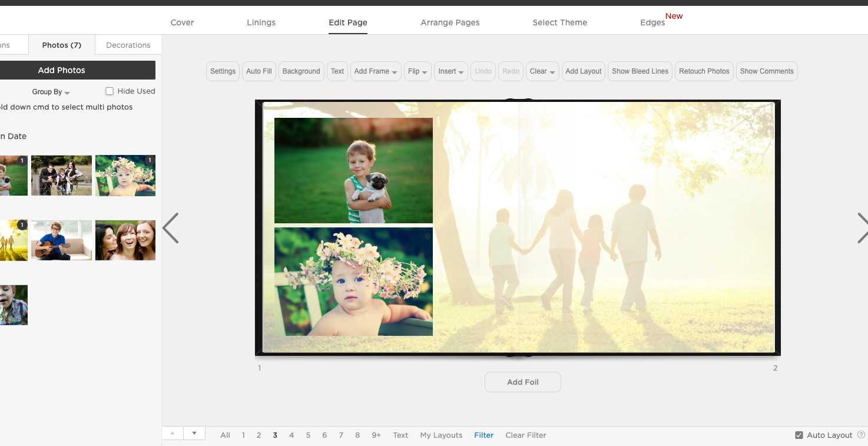Screen dimensions: 868x446
Task: Click the Undo button
Action: pos(483,71)
